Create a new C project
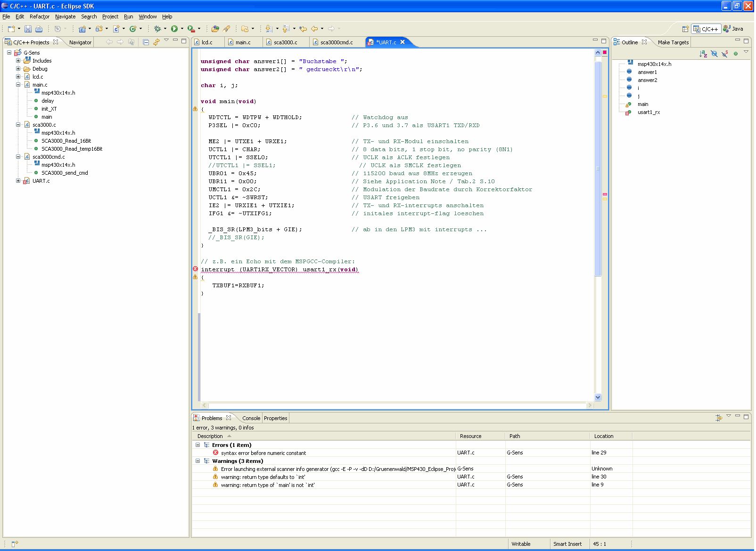The height and width of the screenshot is (551, 756). point(82,29)
